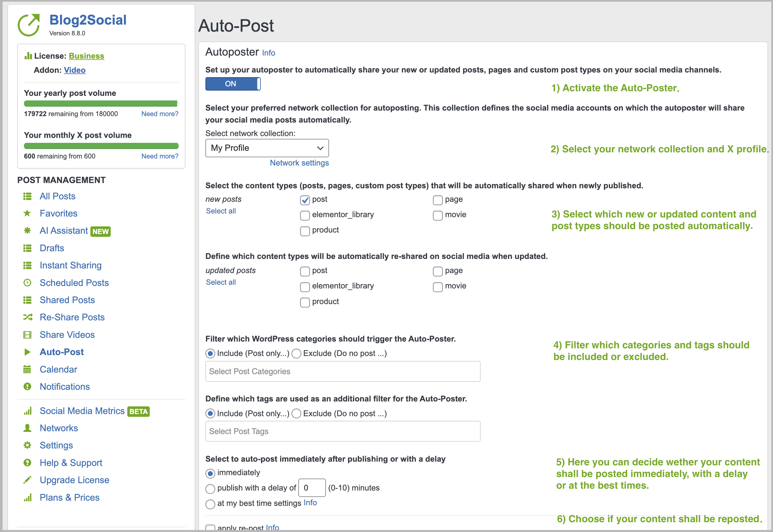Click the monthly X post volume progress bar
Image resolution: width=773 pixels, height=532 pixels.
pyautogui.click(x=101, y=146)
